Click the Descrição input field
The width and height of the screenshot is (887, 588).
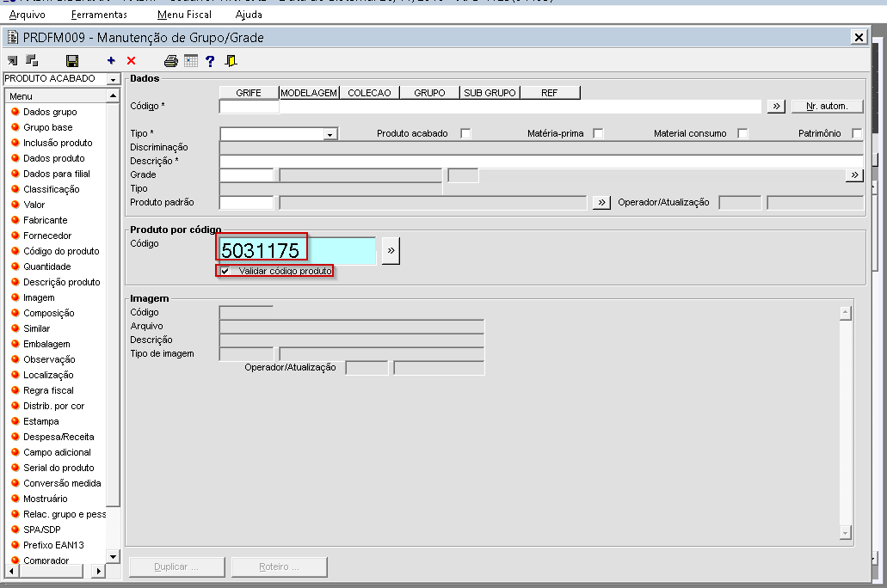(541, 161)
